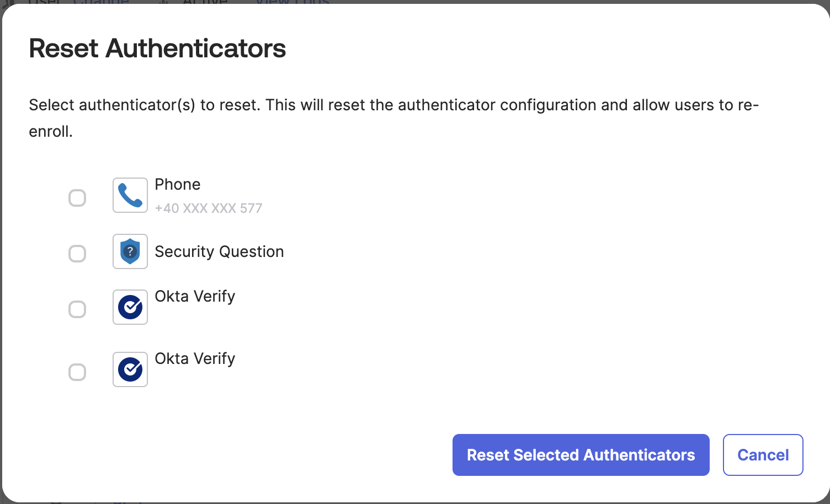This screenshot has height=504, width=830.
Task: Click the partially hidden View Logs link
Action: pos(292,2)
